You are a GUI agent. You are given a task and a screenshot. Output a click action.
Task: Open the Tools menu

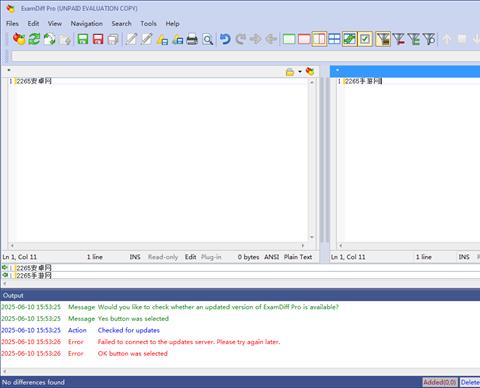coord(148,24)
